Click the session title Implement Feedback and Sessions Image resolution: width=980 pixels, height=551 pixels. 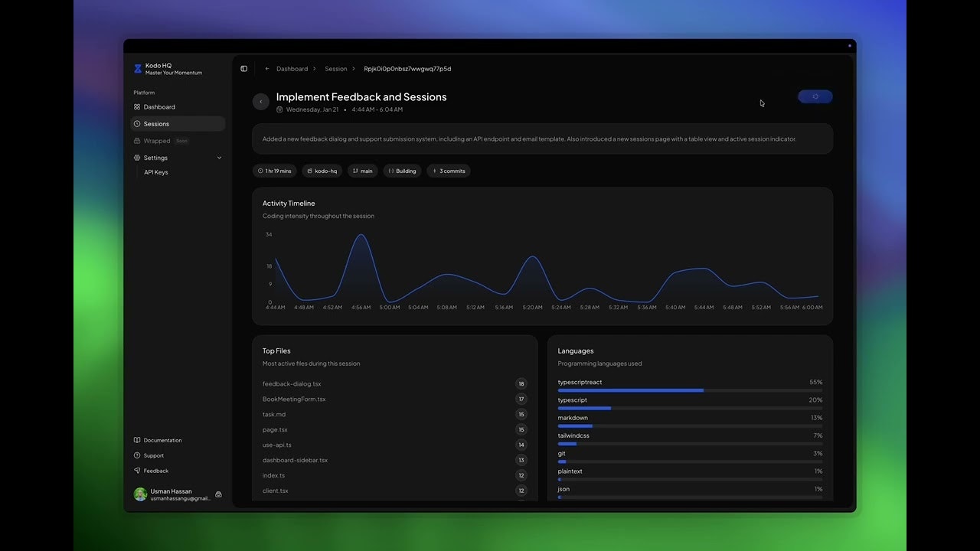point(361,97)
